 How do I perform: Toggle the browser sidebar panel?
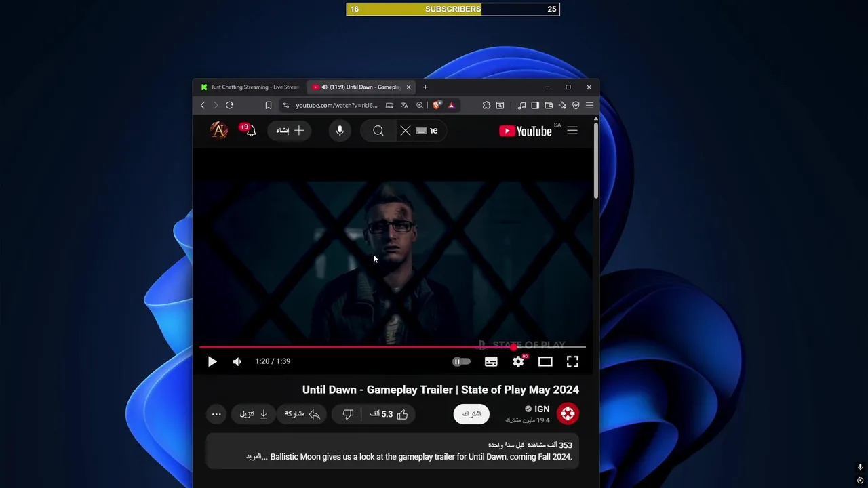click(x=535, y=105)
